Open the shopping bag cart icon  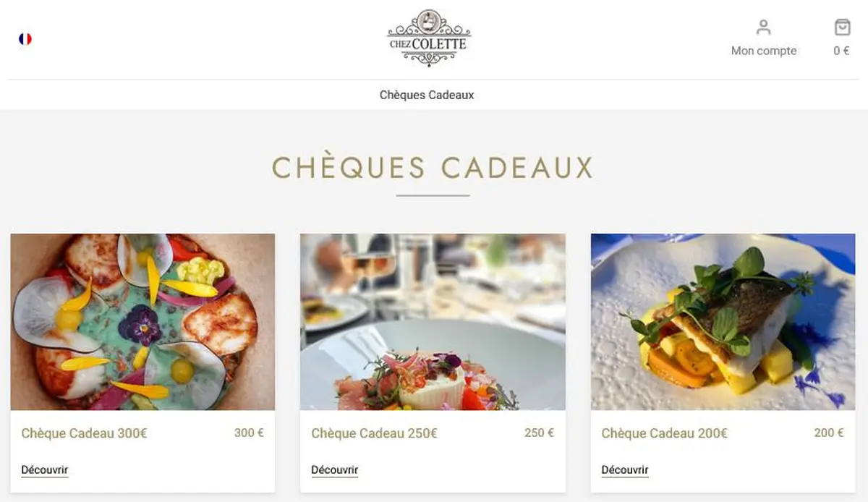[842, 27]
